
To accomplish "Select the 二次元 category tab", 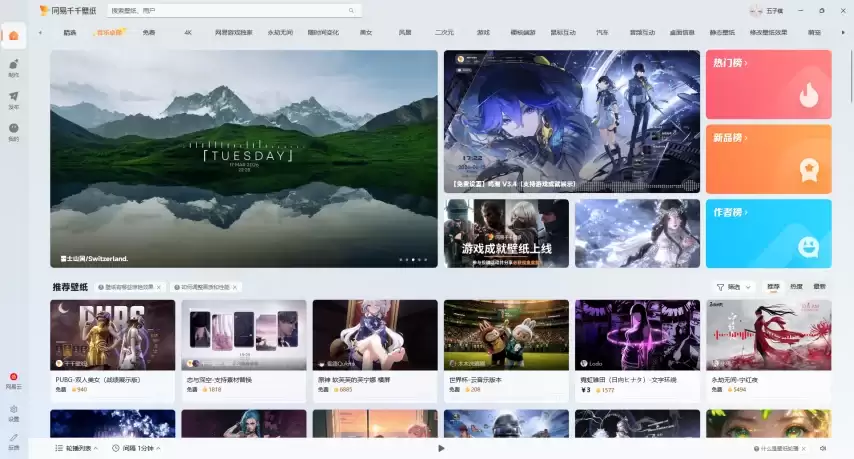I will [x=444, y=33].
